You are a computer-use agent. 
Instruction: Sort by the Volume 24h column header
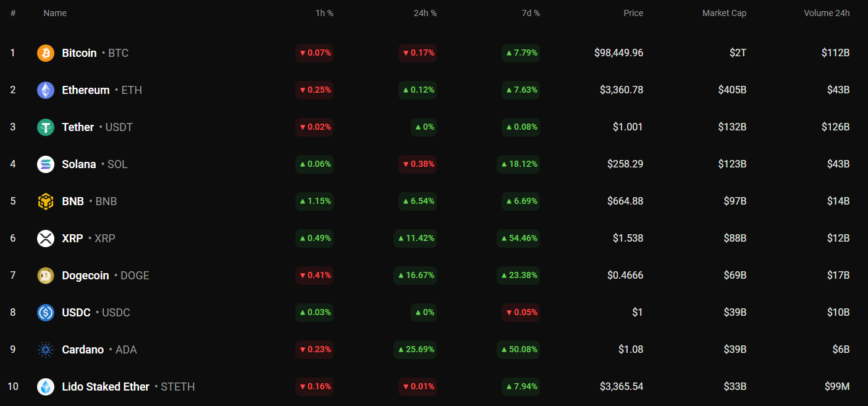[x=827, y=13]
